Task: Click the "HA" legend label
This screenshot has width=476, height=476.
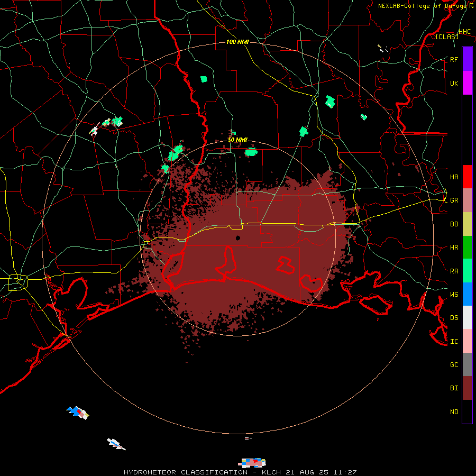Action: click(454, 177)
